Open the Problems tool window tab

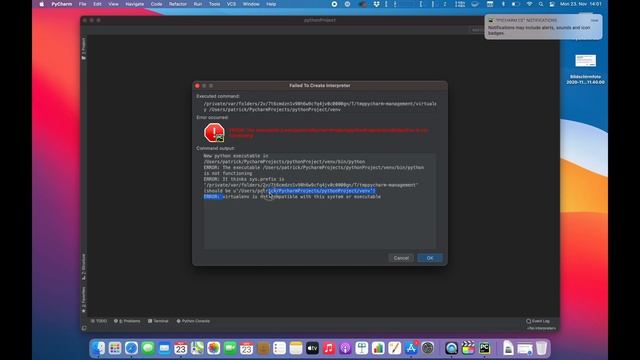tap(127, 321)
